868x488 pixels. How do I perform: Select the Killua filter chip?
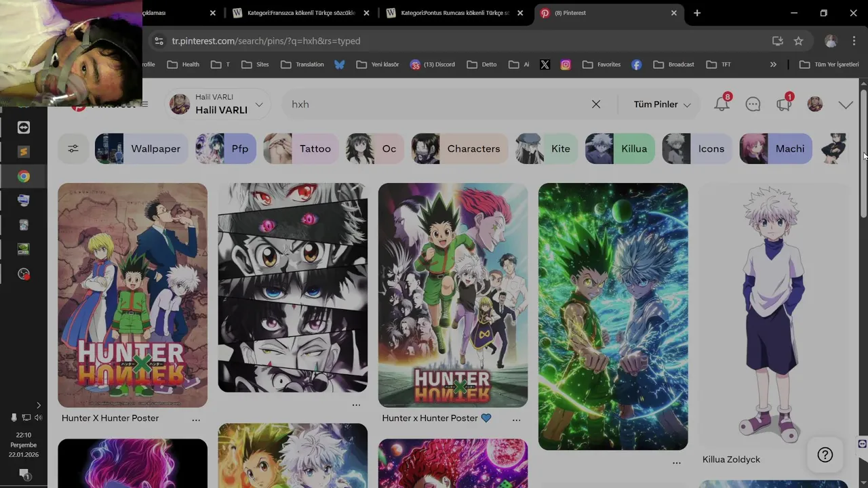620,148
